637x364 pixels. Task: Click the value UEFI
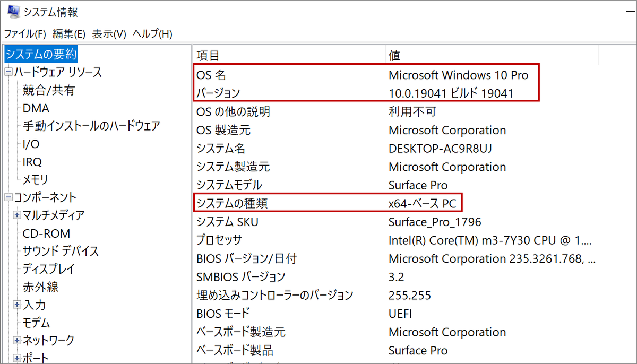tap(400, 314)
